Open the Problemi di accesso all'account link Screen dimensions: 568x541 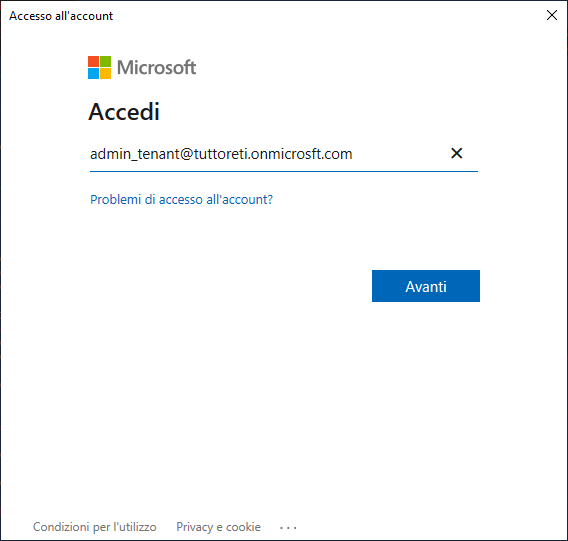(181, 200)
